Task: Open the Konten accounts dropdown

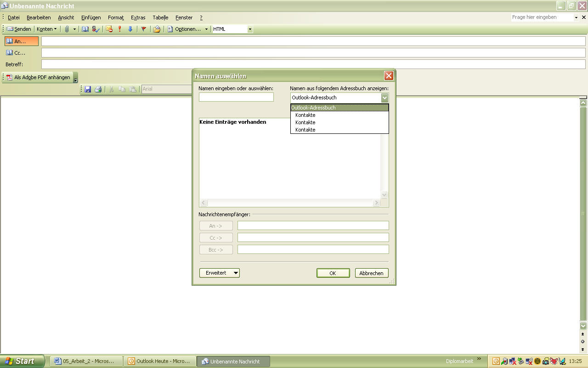Action: (47, 29)
